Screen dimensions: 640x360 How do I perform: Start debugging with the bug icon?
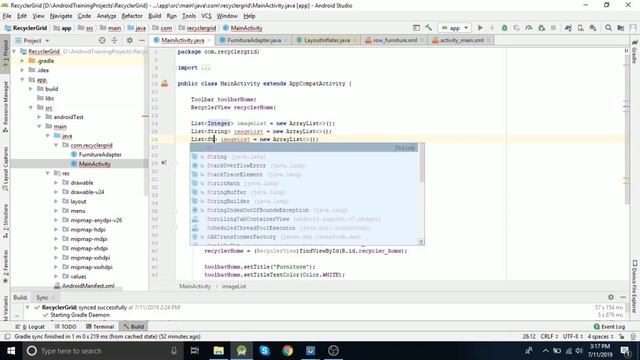click(504, 28)
